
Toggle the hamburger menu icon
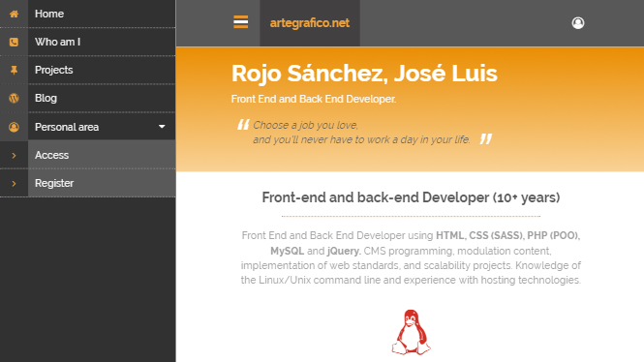241,21
